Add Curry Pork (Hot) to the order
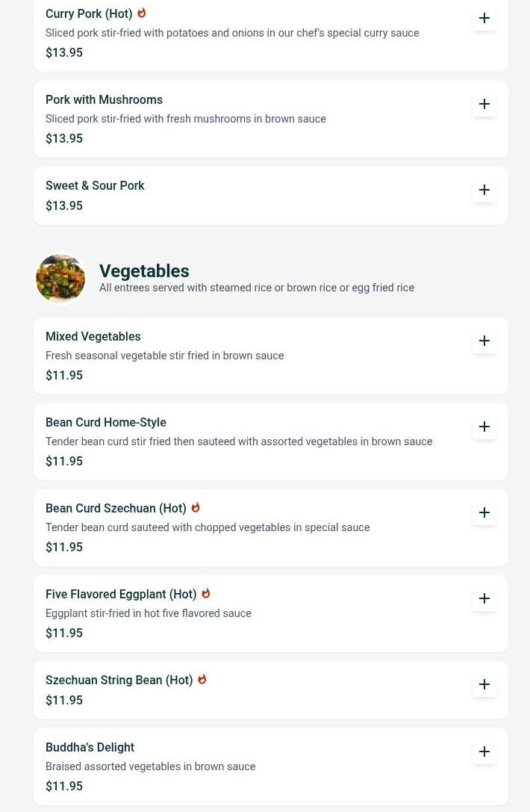 point(484,18)
